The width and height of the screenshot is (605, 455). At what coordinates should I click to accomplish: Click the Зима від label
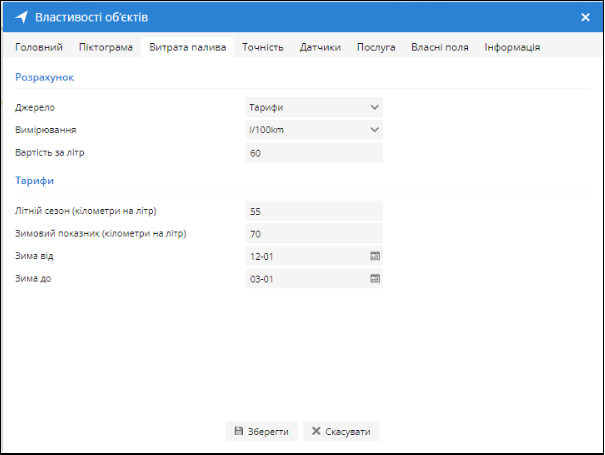(x=34, y=256)
